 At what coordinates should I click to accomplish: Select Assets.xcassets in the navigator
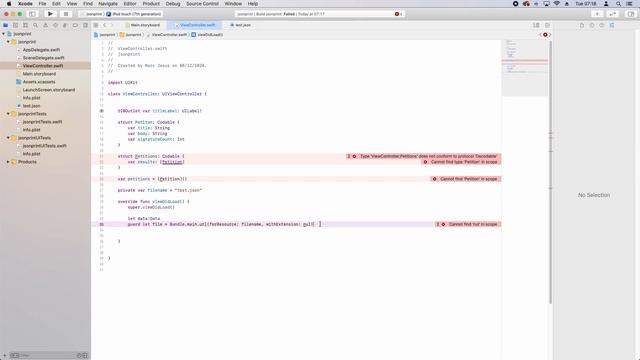point(39,82)
